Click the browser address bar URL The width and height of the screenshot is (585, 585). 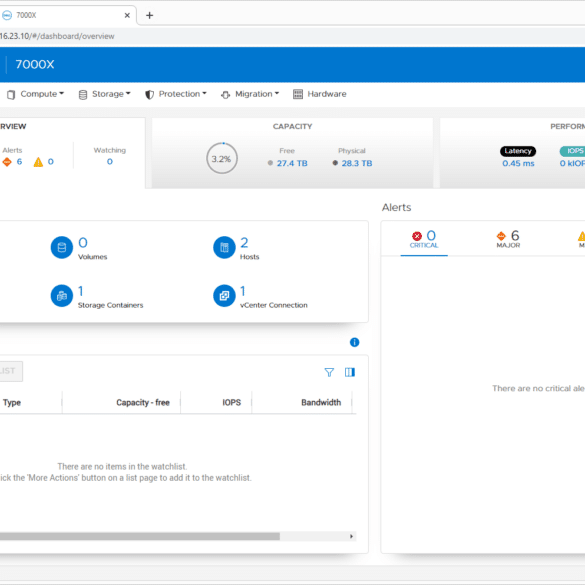pos(57,36)
